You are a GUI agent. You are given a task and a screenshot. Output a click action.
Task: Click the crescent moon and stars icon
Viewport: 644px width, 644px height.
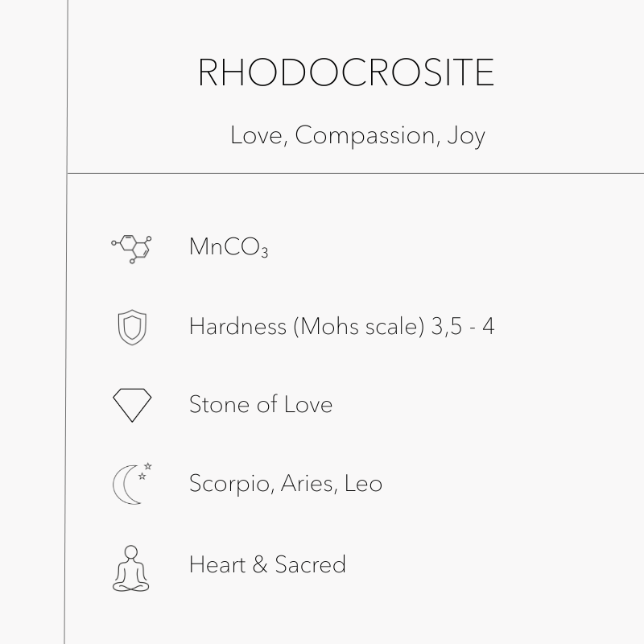(132, 484)
